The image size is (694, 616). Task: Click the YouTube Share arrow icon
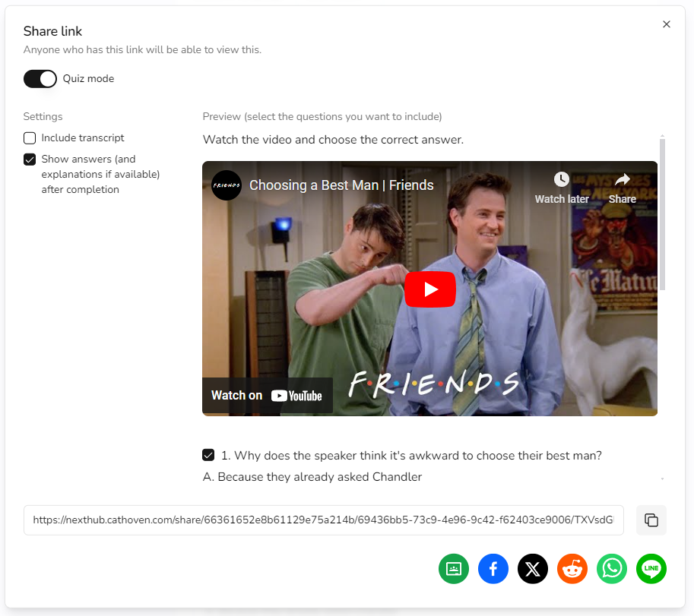(623, 180)
